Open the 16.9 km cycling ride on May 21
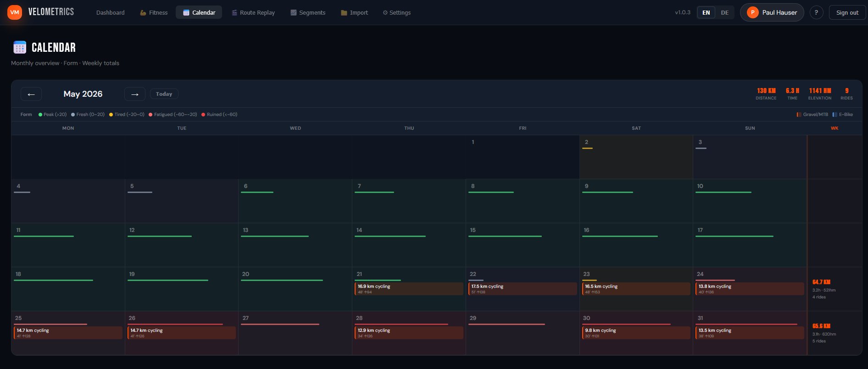The width and height of the screenshot is (868, 369). 409,289
